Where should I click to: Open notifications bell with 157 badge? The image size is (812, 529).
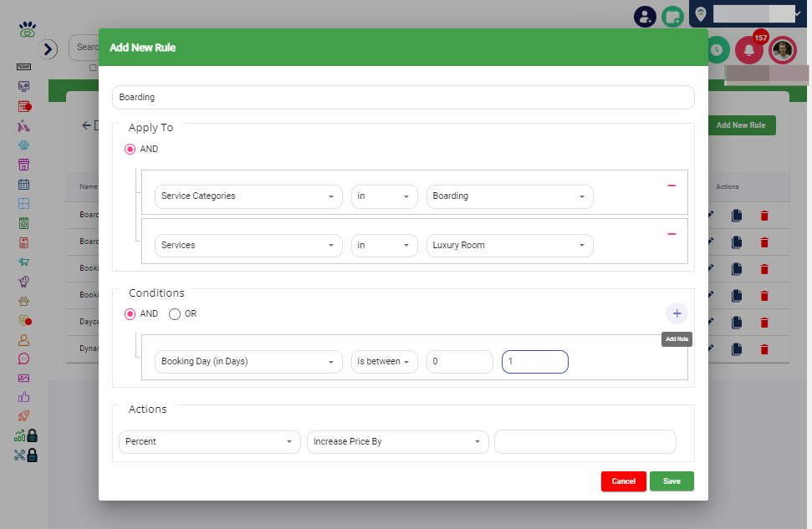[x=749, y=49]
